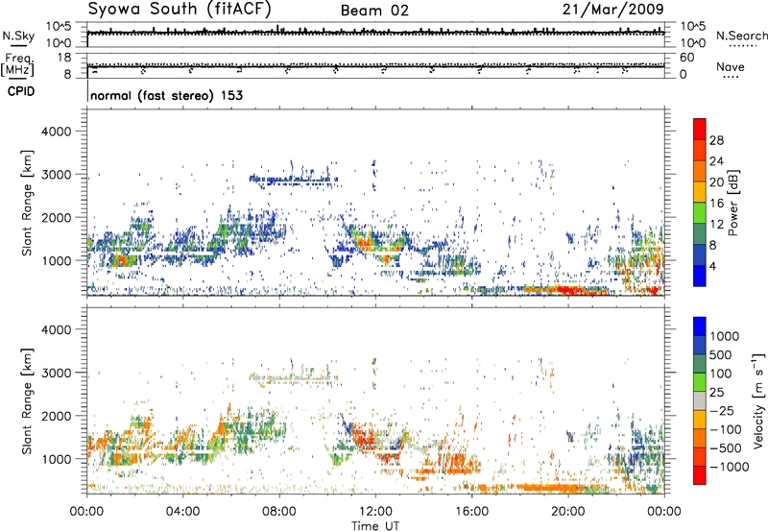Click the "25" tick on the Velocity colorbar
Image resolution: width=768 pixels, height=532 pixels.
[716, 393]
